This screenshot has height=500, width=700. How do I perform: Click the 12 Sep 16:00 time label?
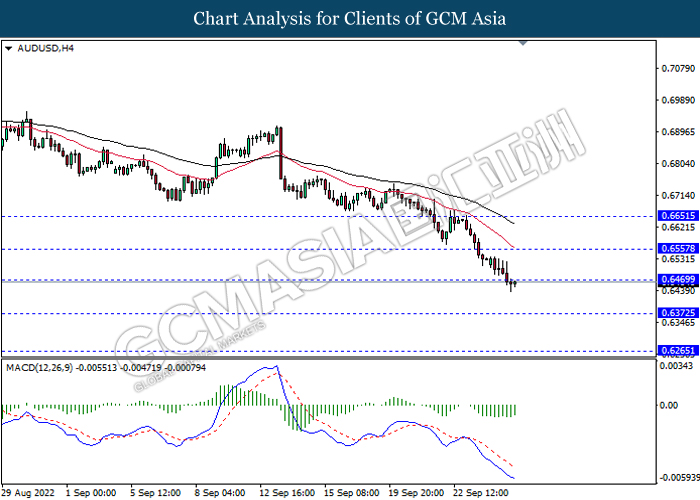287,493
